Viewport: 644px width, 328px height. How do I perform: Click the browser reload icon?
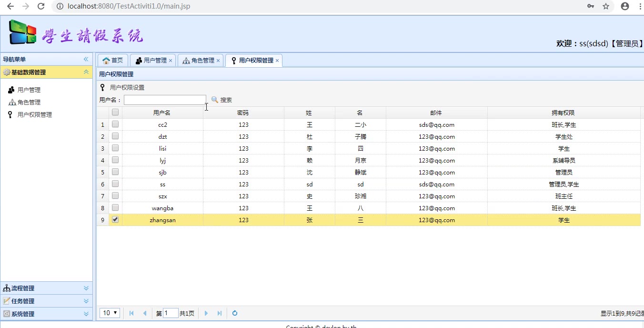41,6
